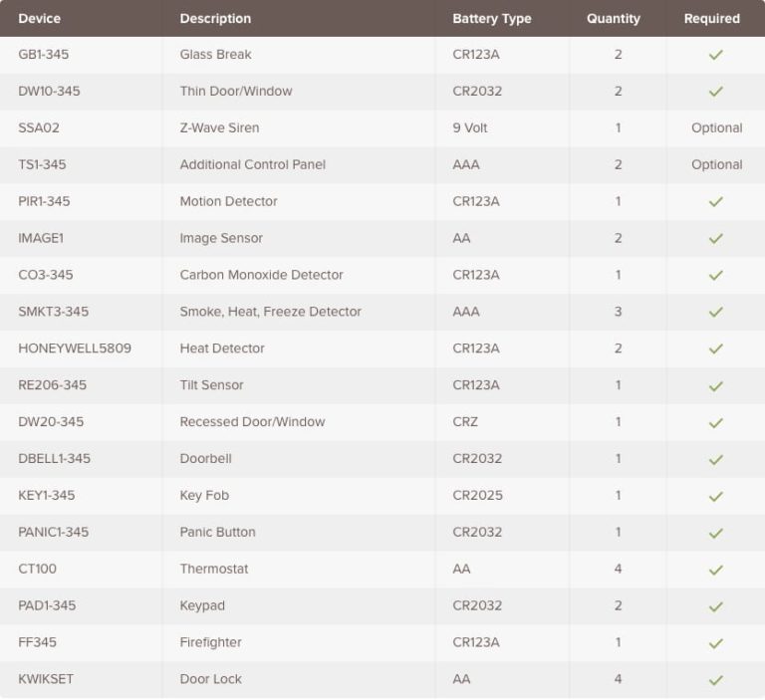
Task: Click the Battery Type column header
Action: click(491, 18)
